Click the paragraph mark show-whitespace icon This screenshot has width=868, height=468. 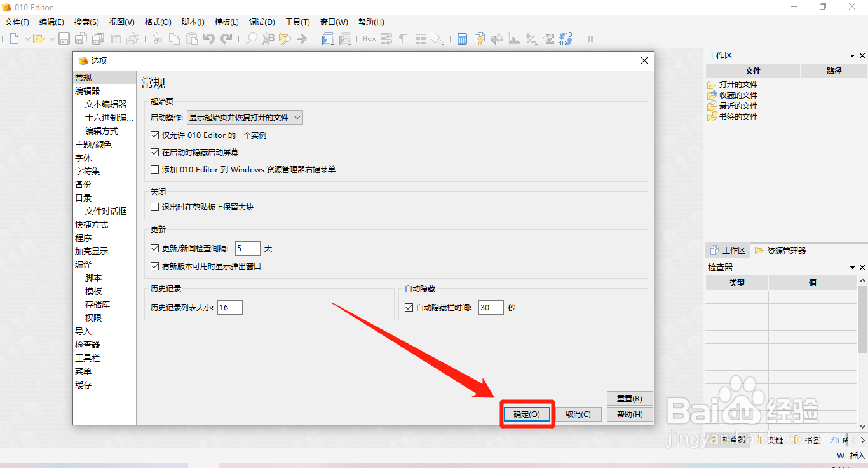pyautogui.click(x=403, y=39)
